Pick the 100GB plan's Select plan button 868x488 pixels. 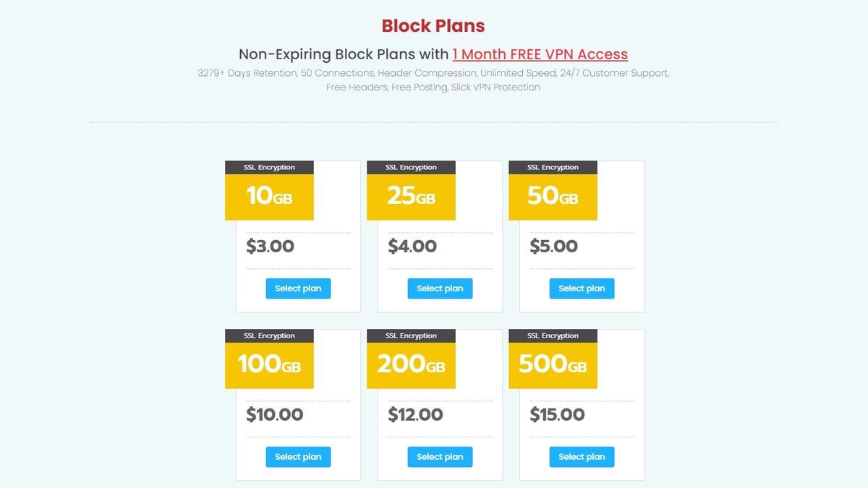coord(298,457)
